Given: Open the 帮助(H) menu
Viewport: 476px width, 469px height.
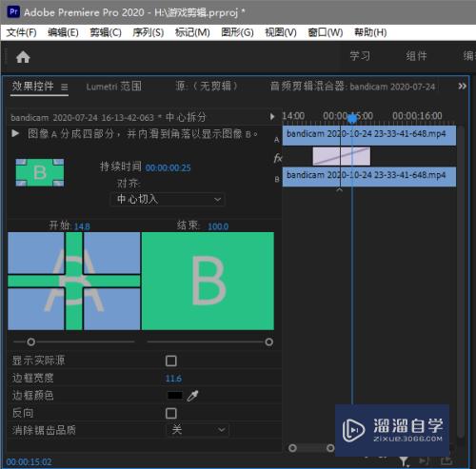Looking at the screenshot, I should (x=370, y=32).
